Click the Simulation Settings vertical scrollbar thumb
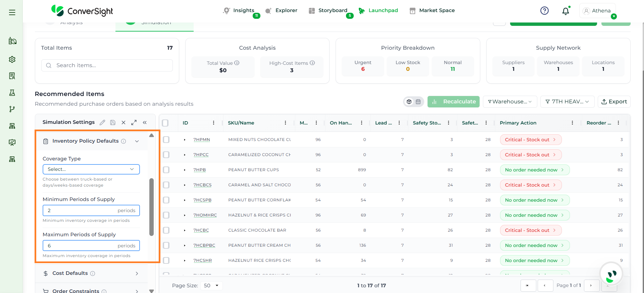644x293 pixels. click(151, 206)
